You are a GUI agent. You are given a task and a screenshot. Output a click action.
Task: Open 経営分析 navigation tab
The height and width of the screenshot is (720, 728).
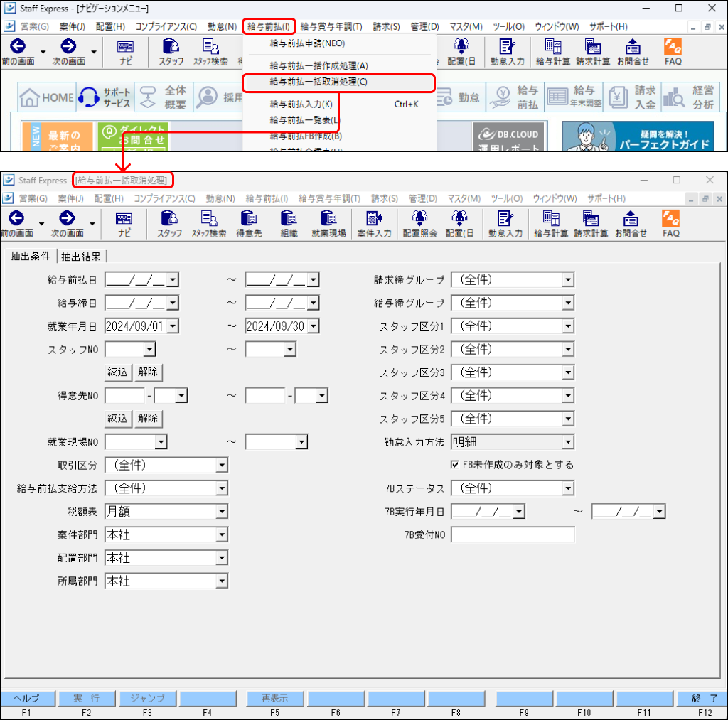tap(691, 97)
